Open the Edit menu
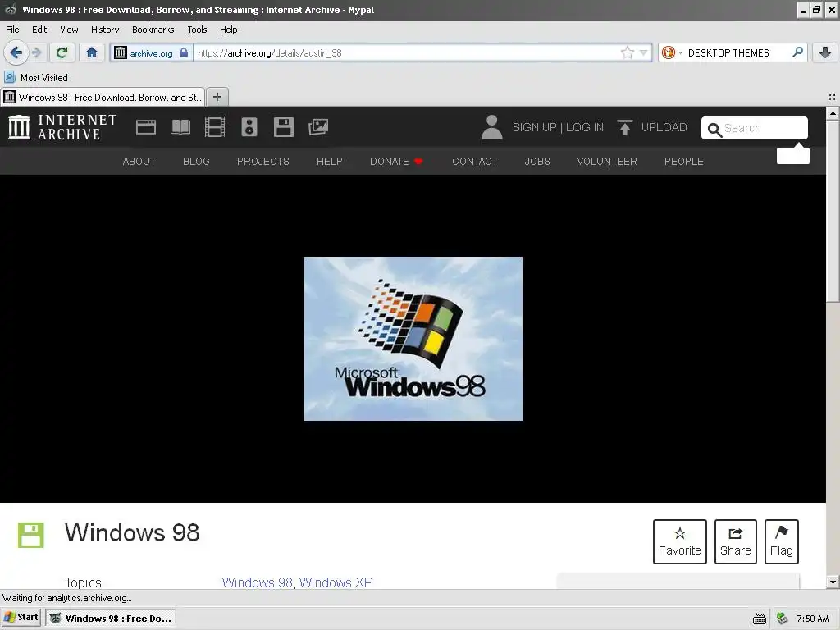 tap(39, 30)
